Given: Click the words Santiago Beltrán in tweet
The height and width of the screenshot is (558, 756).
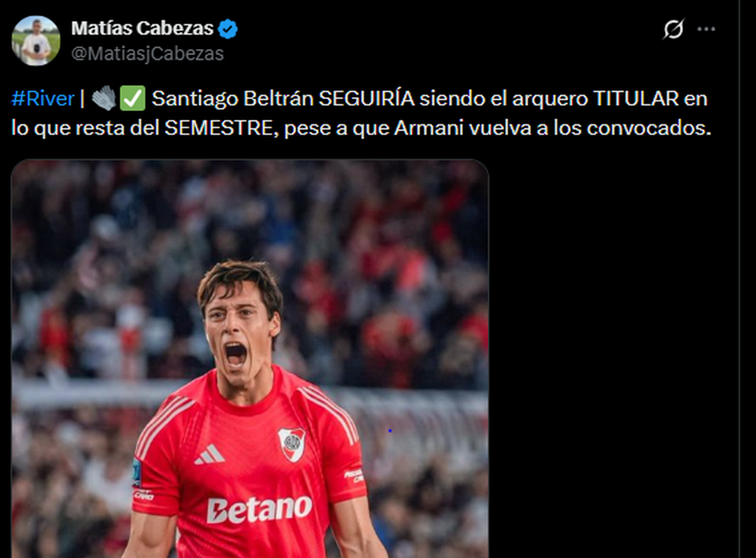Looking at the screenshot, I should 232,99.
